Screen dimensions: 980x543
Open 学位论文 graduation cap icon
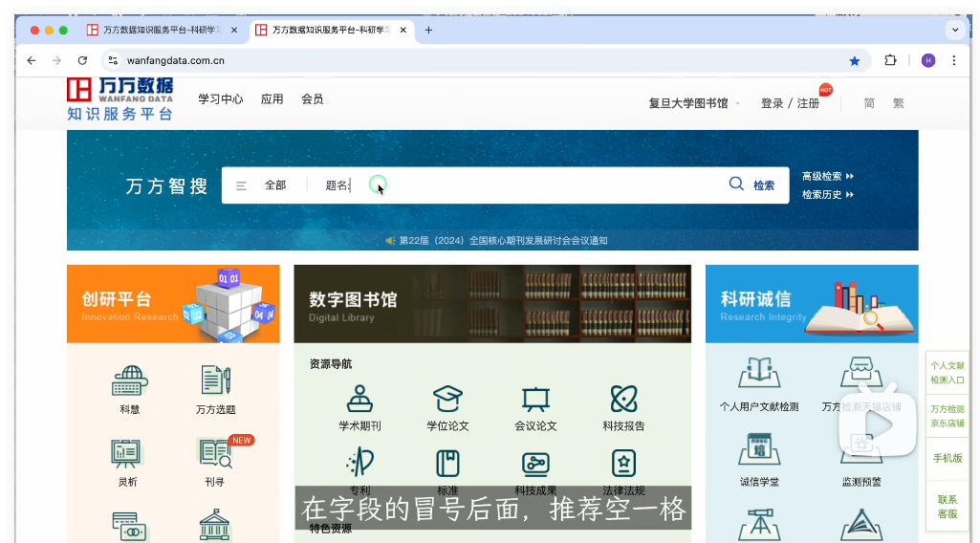pos(447,399)
